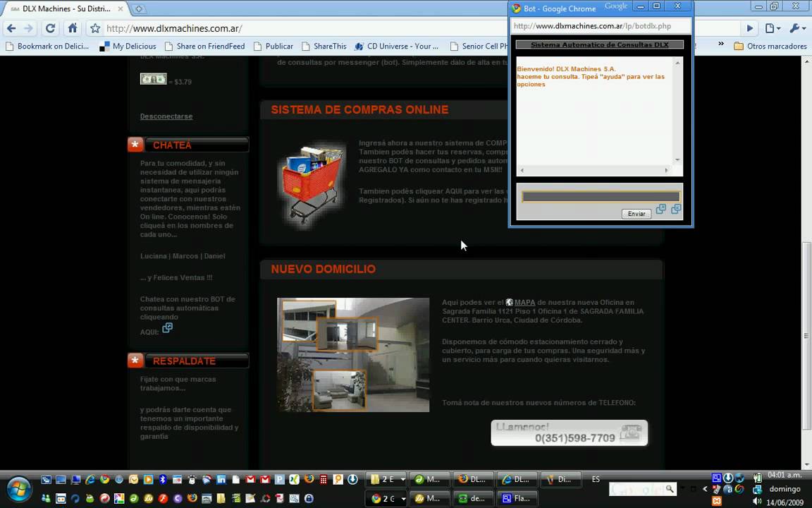Image resolution: width=812 pixels, height=508 pixels.
Task: Open the MAPA link
Action: click(524, 302)
